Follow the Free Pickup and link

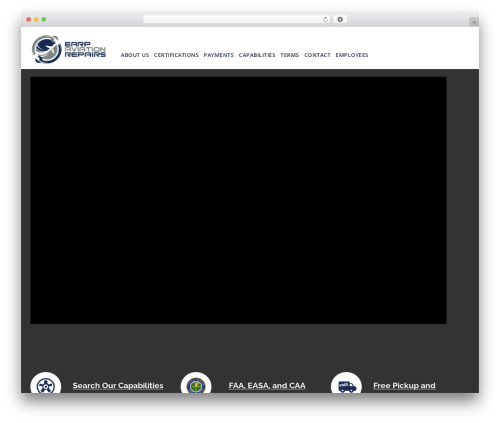click(404, 386)
